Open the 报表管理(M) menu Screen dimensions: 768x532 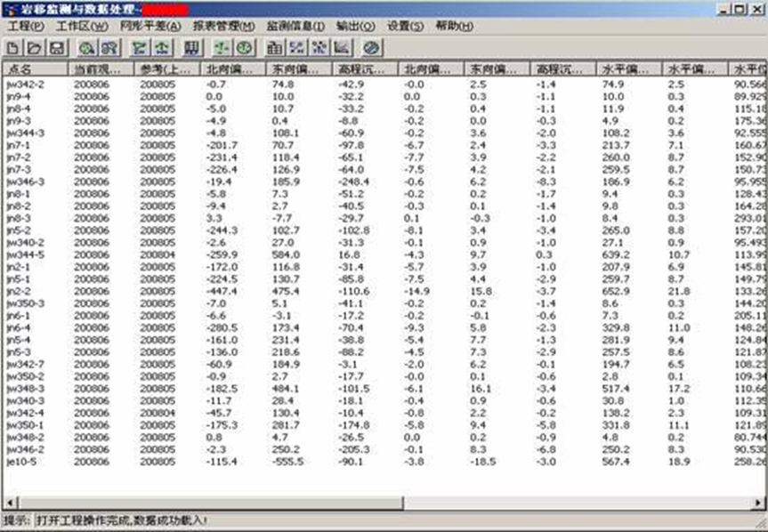tap(223, 27)
